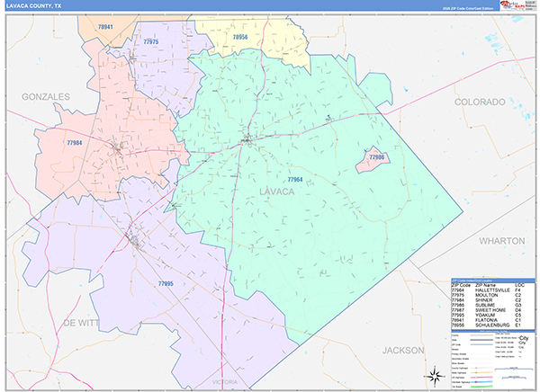Click the WHARTON county label
The image size is (540, 392).
(502, 241)
